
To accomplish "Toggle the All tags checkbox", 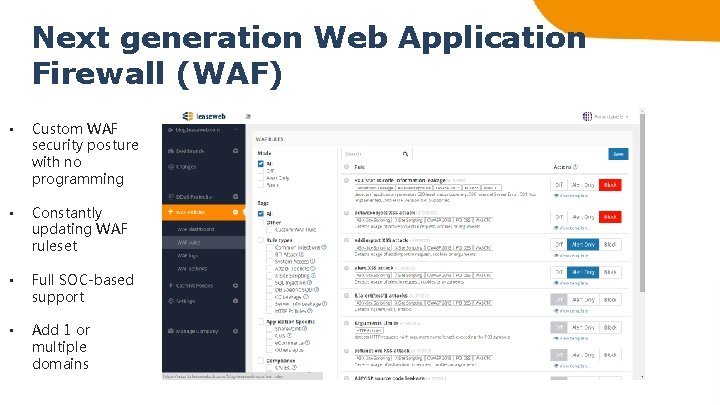I will [261, 214].
